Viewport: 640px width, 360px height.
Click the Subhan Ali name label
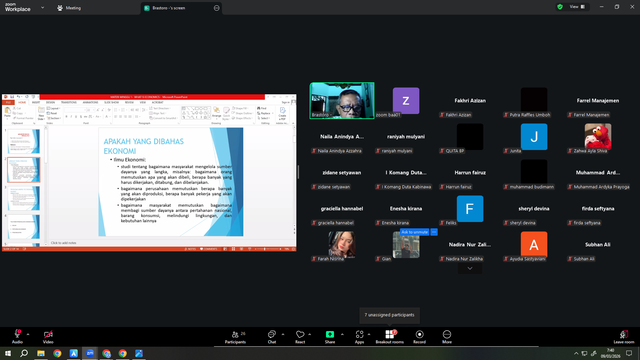tap(581, 259)
